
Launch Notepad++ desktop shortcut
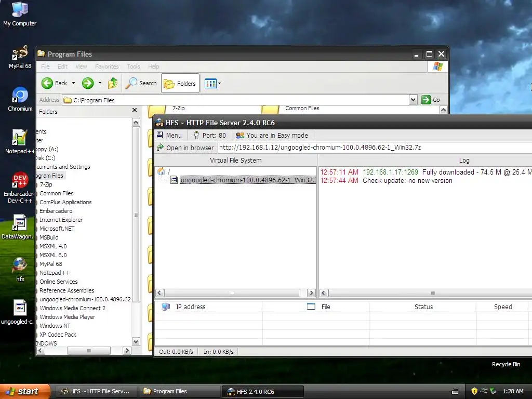pyautogui.click(x=20, y=142)
